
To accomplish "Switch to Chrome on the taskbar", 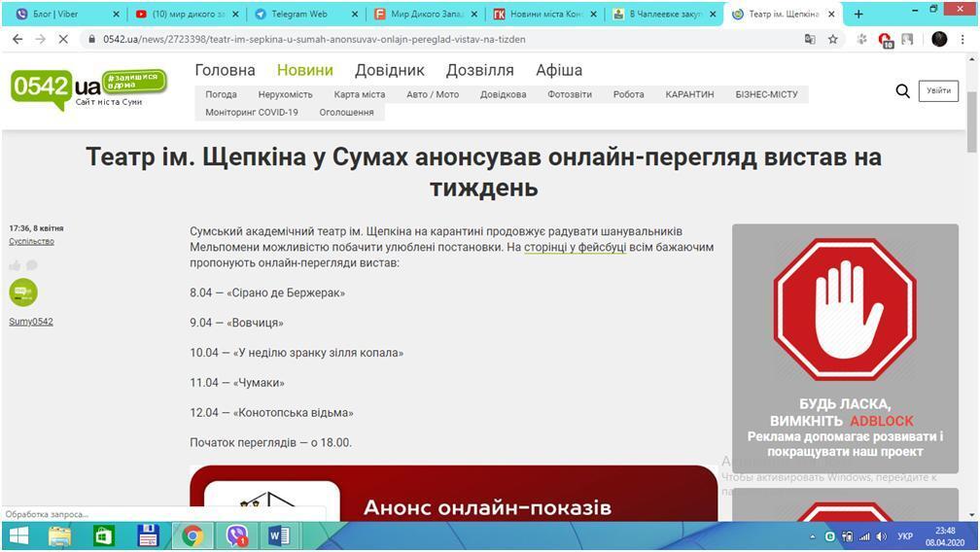I will click(x=192, y=535).
